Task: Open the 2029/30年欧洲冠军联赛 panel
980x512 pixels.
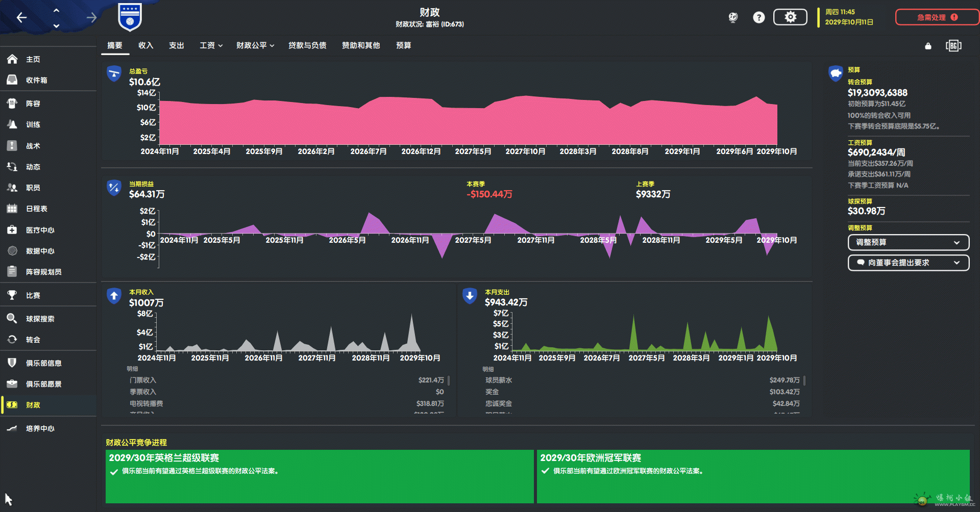Action: click(x=753, y=476)
